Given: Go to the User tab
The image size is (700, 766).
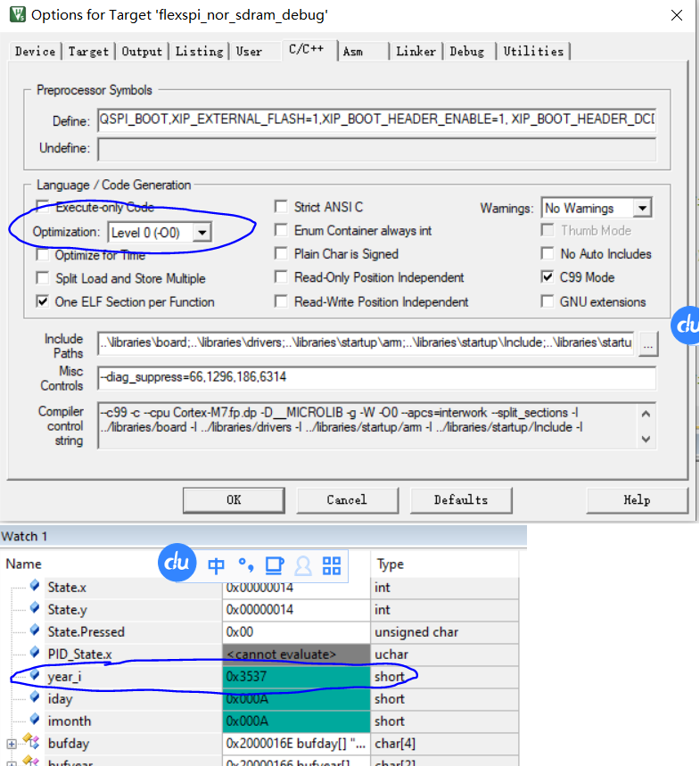Looking at the screenshot, I should click(x=249, y=52).
